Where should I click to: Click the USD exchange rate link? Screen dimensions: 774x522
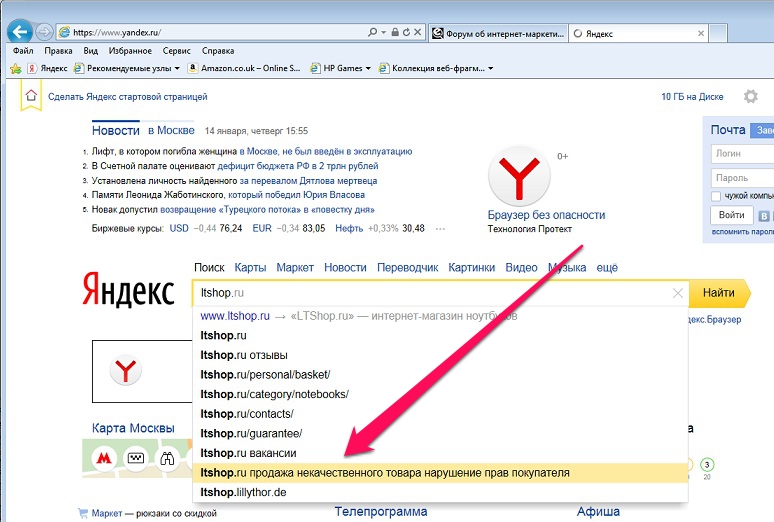click(x=179, y=228)
